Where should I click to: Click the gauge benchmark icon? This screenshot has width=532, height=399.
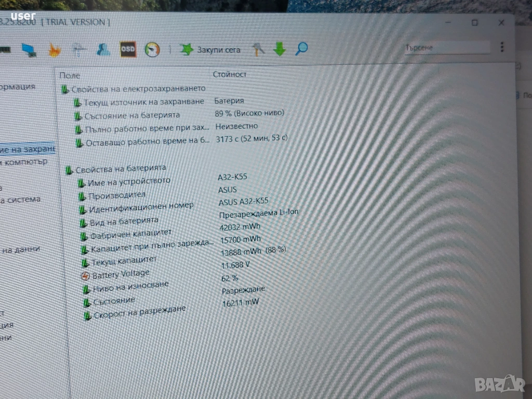(x=152, y=49)
